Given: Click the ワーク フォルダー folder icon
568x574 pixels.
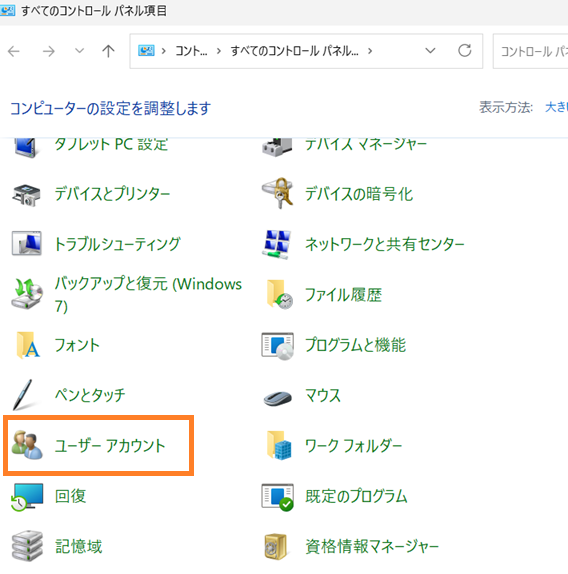Looking at the screenshot, I should point(279,445).
